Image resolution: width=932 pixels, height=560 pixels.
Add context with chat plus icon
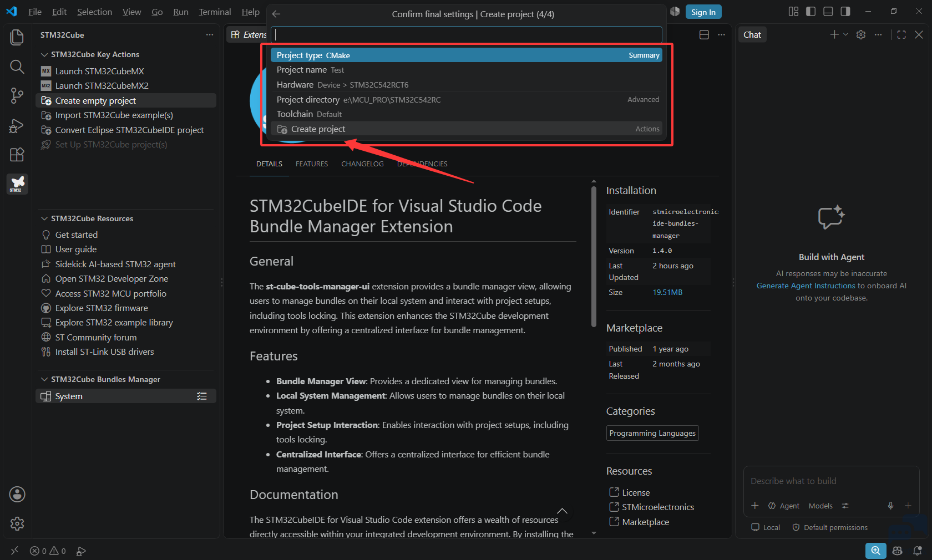(x=755, y=506)
